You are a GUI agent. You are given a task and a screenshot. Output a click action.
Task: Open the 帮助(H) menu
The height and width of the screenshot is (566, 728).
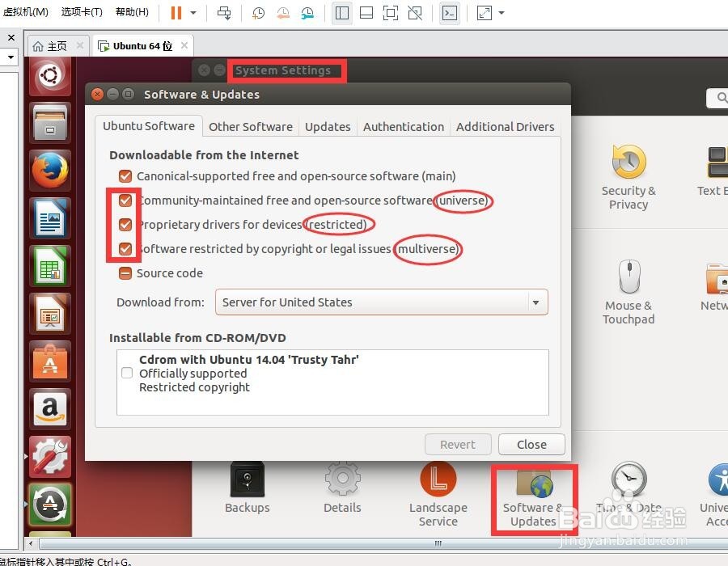click(x=132, y=11)
